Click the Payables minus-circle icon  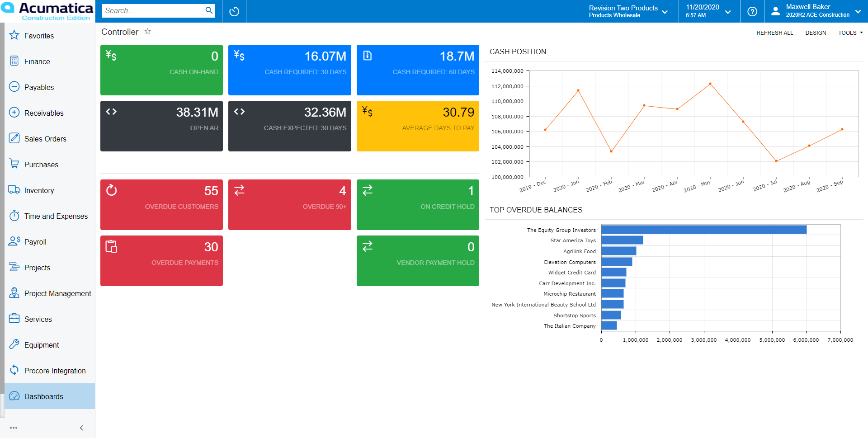pos(14,87)
